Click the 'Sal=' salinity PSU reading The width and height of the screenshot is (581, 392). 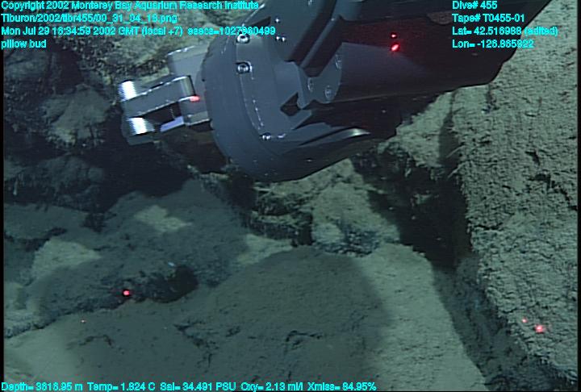[x=198, y=386]
